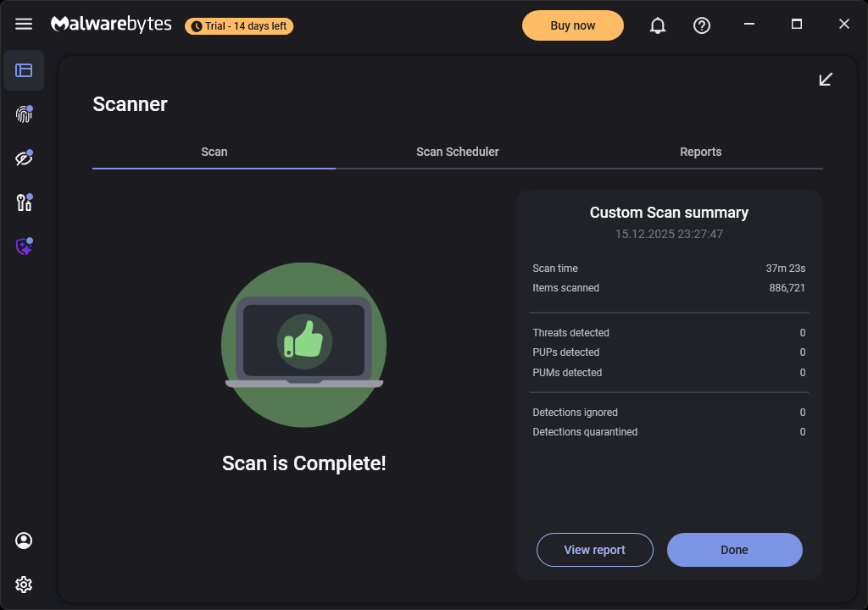
Task: Open the account profile icon
Action: pyautogui.click(x=24, y=541)
